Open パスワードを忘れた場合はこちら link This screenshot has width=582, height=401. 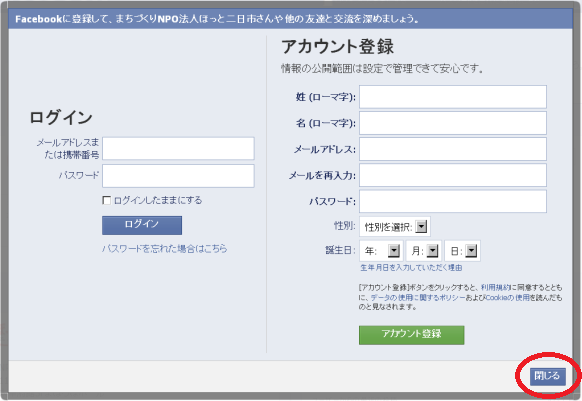[x=164, y=248]
